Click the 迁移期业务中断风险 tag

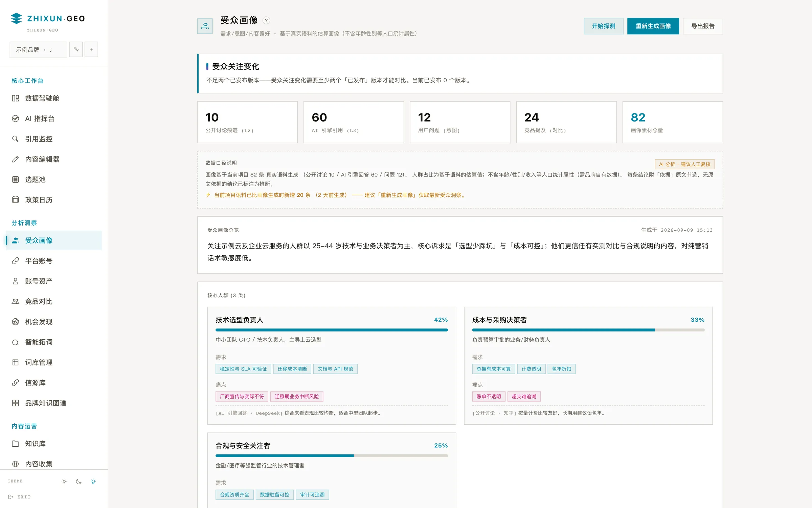click(x=297, y=396)
